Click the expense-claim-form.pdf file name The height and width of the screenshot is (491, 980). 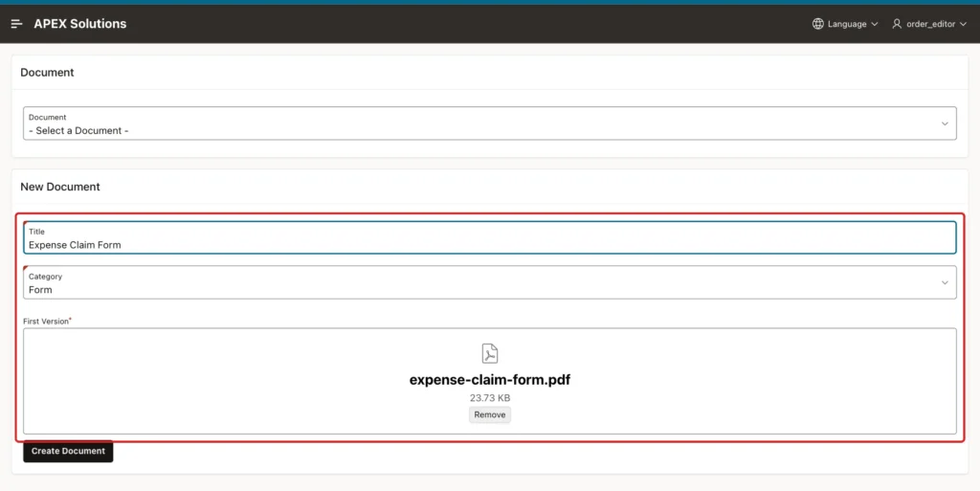490,380
